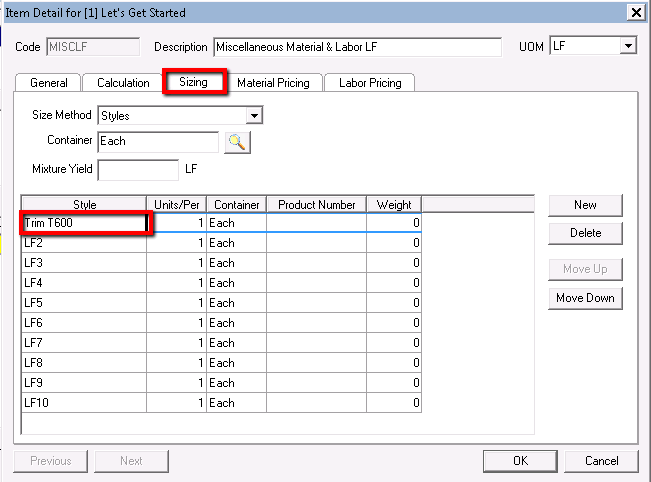The image size is (651, 482).
Task: Click the Code field MISCLF
Action: coord(93,46)
